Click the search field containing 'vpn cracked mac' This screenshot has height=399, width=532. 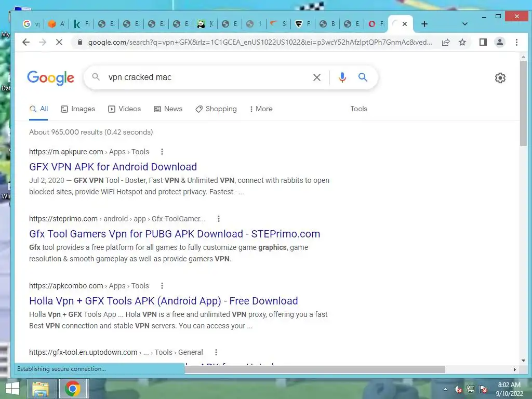click(x=207, y=77)
